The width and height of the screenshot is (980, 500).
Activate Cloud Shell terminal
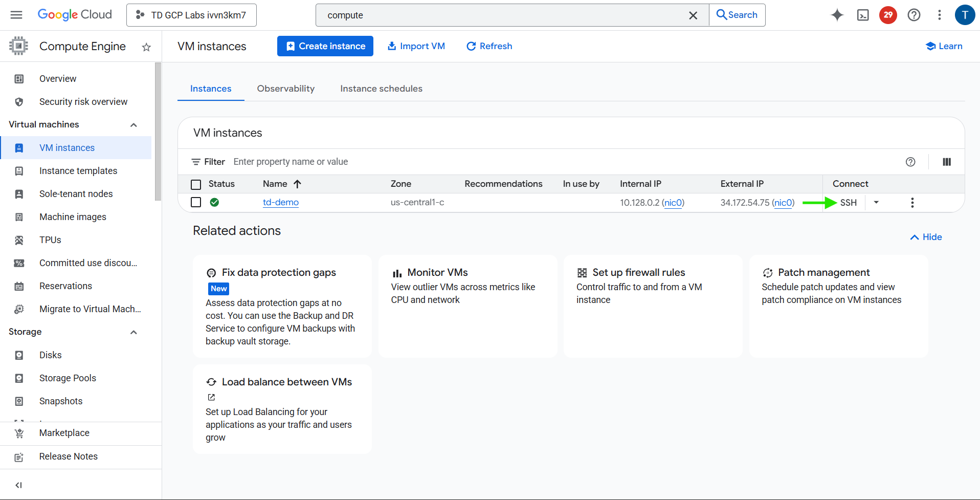[863, 15]
